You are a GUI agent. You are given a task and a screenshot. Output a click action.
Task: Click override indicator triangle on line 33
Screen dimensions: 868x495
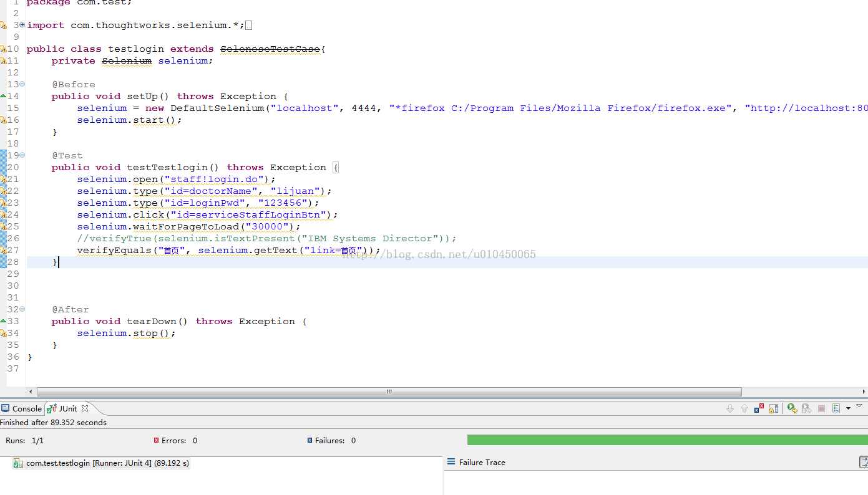pyautogui.click(x=3, y=321)
